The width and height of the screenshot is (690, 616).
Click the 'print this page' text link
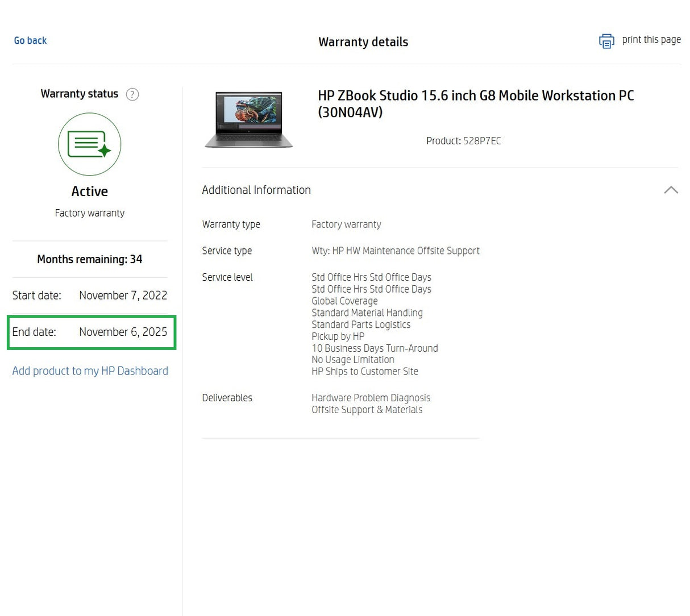coord(651,40)
